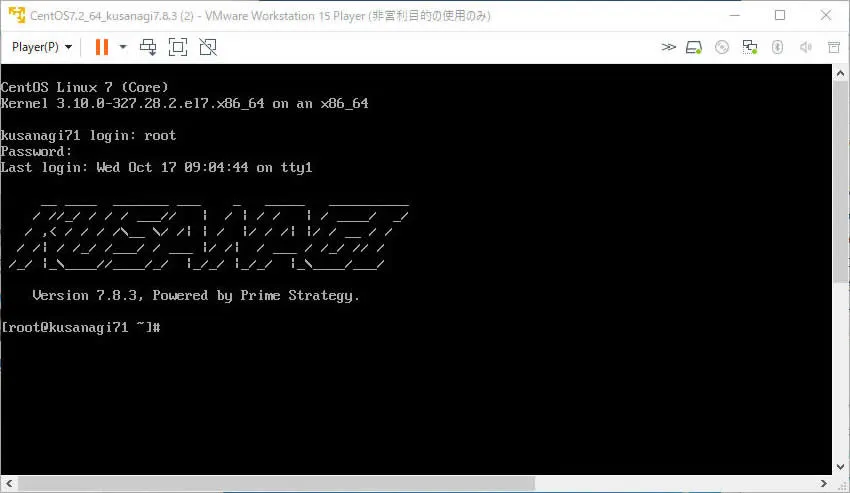Open the Player(P) menu
This screenshot has height=493, width=850.
pyautogui.click(x=41, y=47)
